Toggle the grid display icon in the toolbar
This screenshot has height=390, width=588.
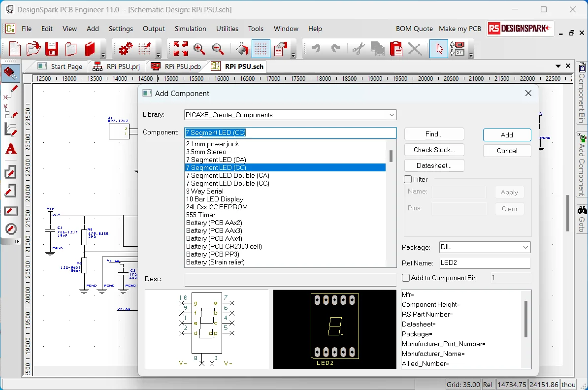[261, 49]
